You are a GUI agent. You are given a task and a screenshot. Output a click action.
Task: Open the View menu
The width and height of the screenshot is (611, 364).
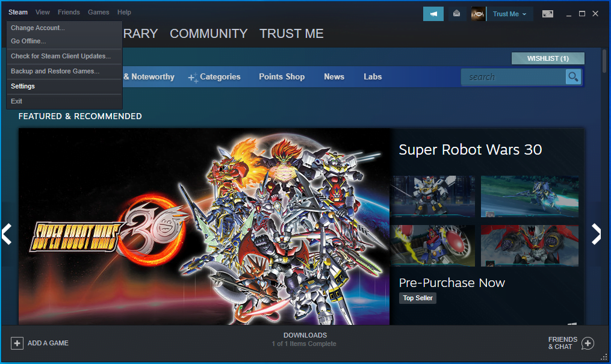43,12
